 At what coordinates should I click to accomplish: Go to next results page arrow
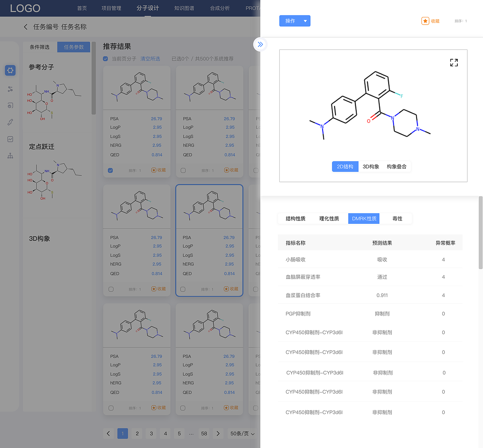[218, 434]
